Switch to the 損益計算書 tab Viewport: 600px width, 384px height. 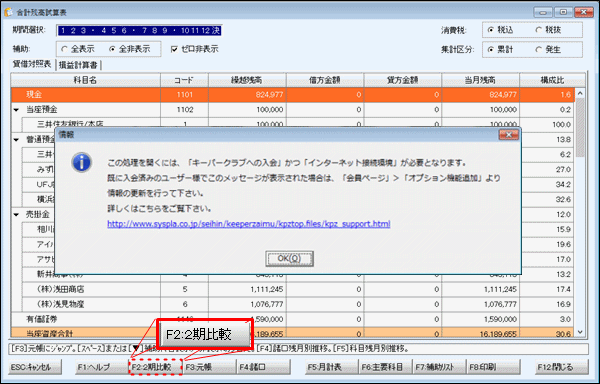click(x=78, y=65)
